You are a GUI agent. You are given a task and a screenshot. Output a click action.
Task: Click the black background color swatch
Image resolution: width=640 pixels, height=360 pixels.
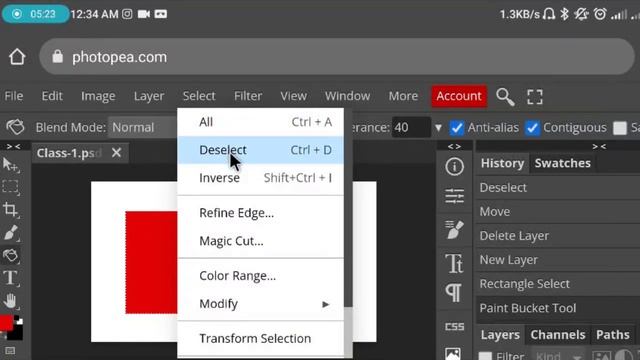point(16,333)
